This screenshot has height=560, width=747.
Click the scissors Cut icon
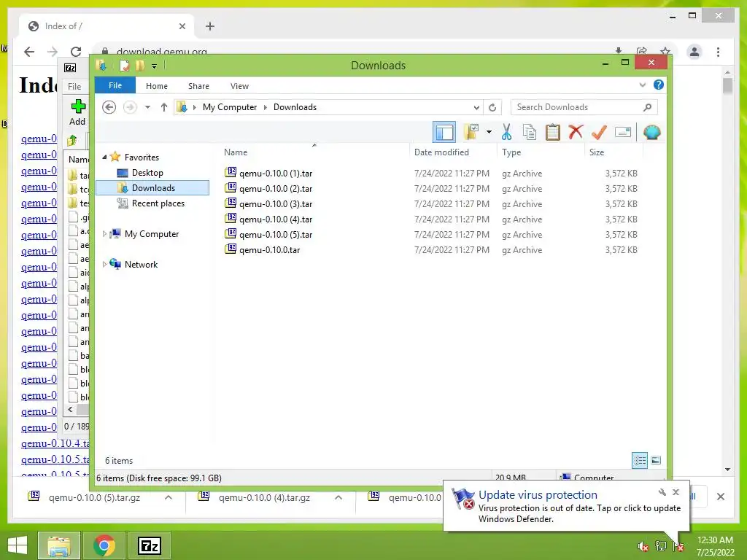[506, 132]
